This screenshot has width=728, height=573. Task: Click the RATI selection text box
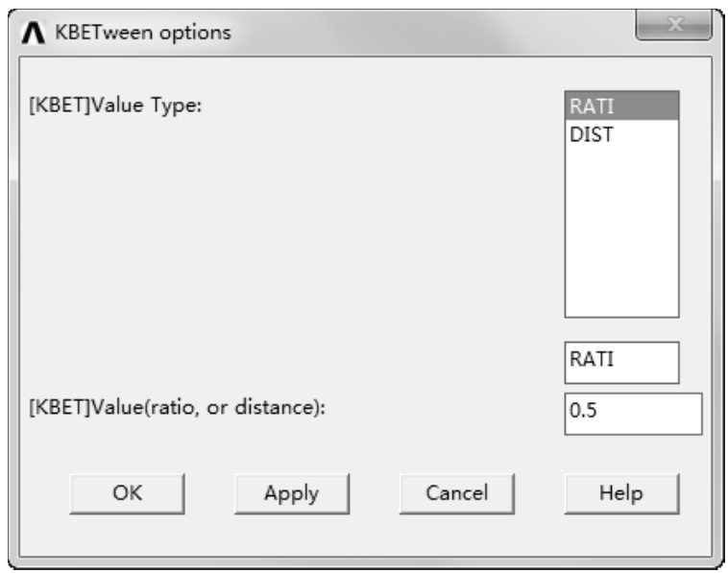pyautogui.click(x=621, y=363)
